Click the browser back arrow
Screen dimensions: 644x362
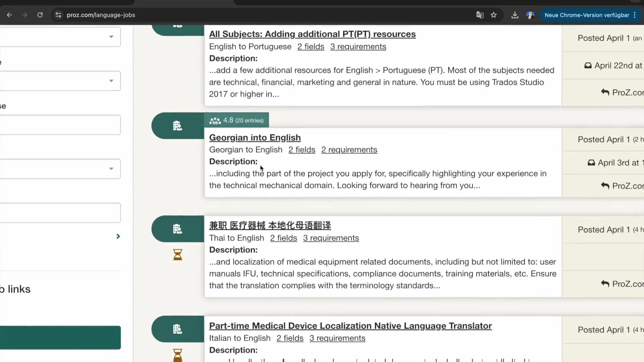9,15
